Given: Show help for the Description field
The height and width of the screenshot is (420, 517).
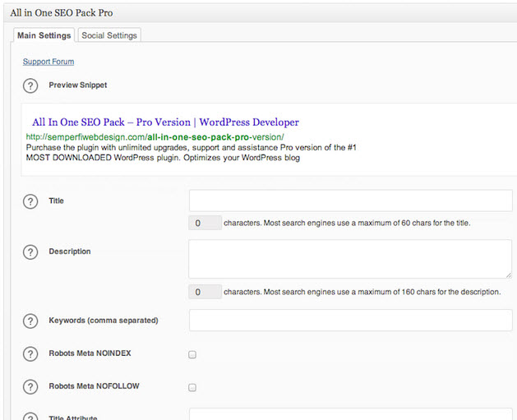Looking at the screenshot, I should click(30, 252).
